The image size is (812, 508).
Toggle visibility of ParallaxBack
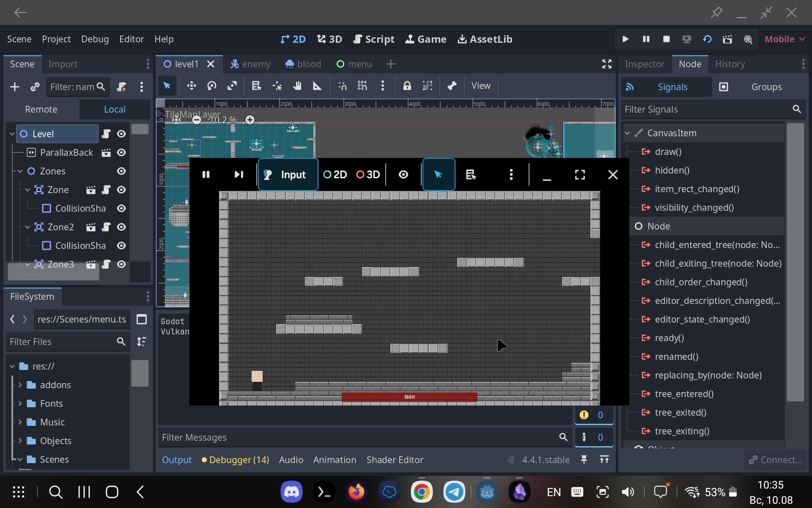click(x=121, y=153)
